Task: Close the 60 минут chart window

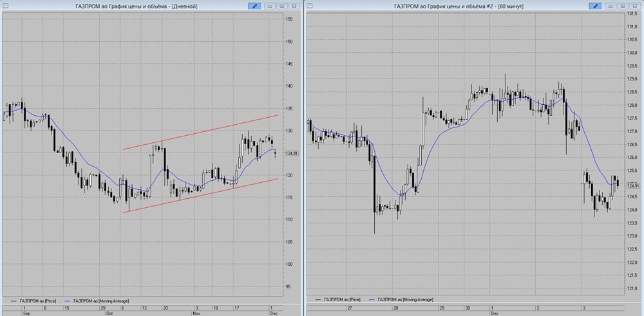Action: pos(634,6)
